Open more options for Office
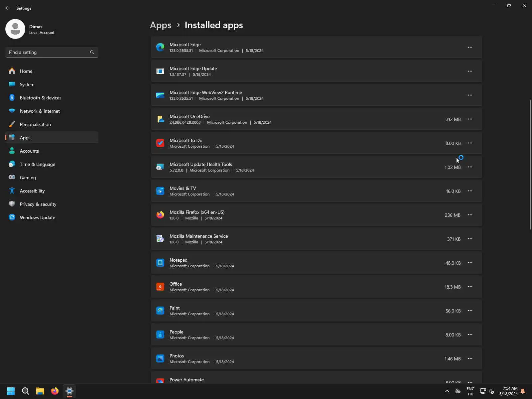Image resolution: width=532 pixels, height=399 pixels. click(x=470, y=287)
